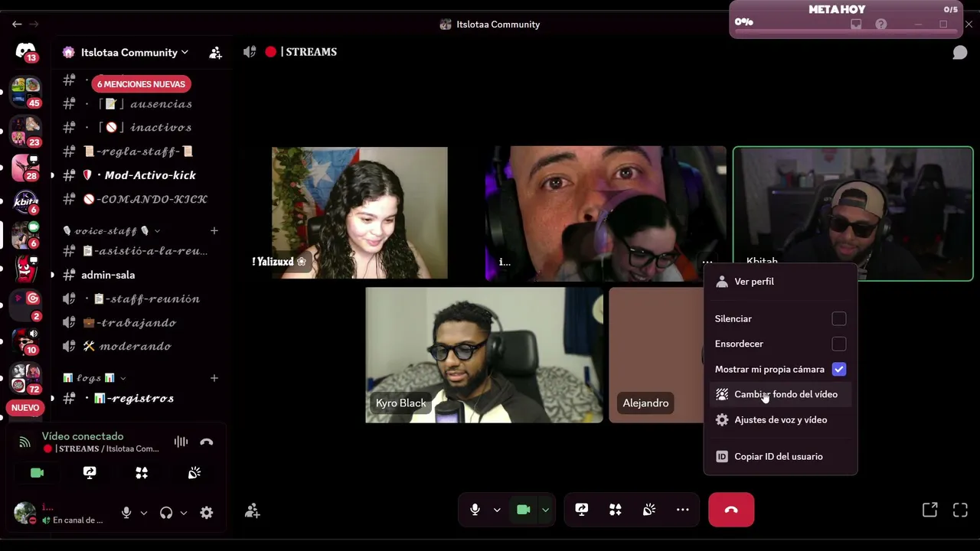Image resolution: width=980 pixels, height=551 pixels.
Task: Deafen with the headphones icon
Action: click(x=166, y=513)
